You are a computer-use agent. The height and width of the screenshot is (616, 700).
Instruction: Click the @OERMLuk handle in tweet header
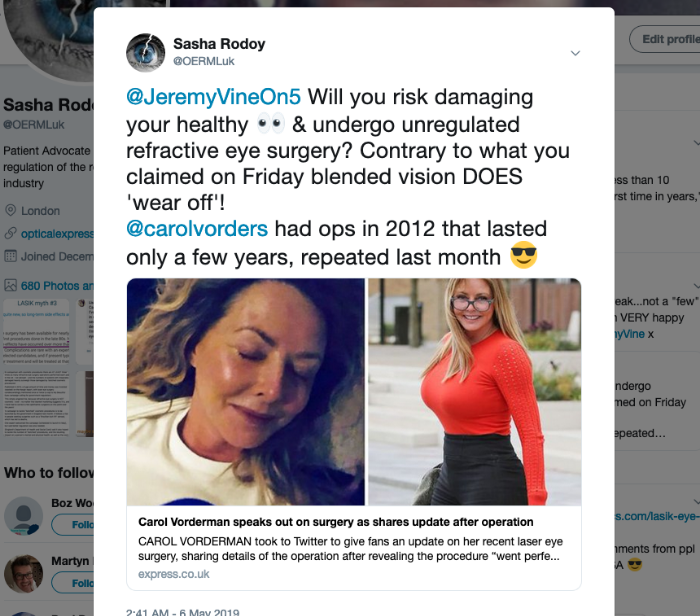(204, 61)
